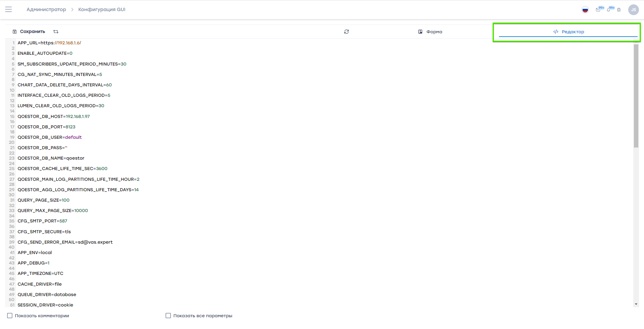Enable the Показать все параметры checkbox
Viewport: 644px width, 329px height.
168,316
